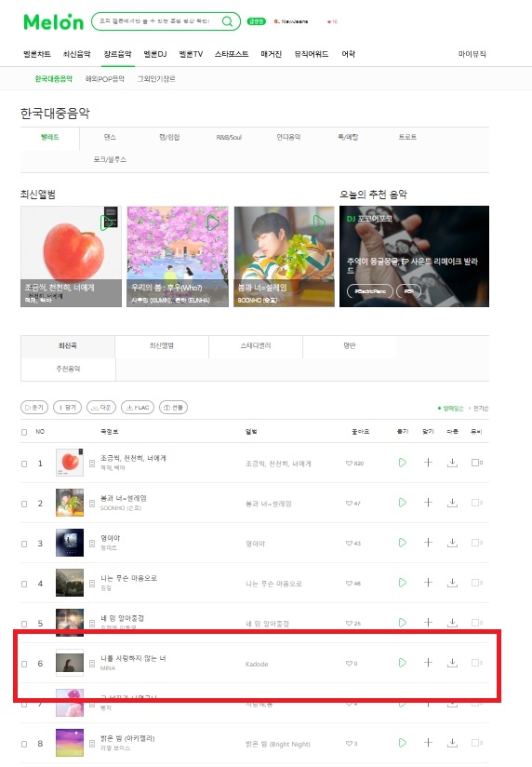The image size is (532, 767).
Task: Download song number 3
Action: [453, 543]
